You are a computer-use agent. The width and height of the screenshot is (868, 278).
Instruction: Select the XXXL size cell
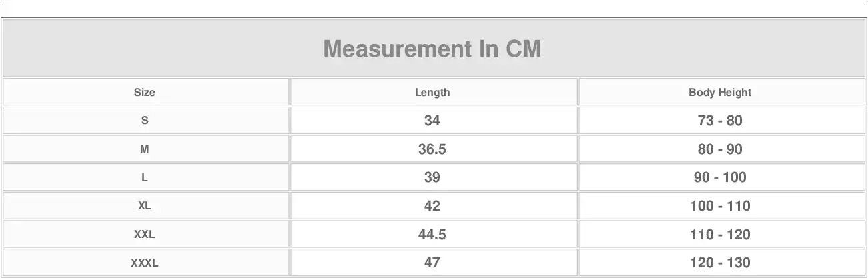point(145,263)
